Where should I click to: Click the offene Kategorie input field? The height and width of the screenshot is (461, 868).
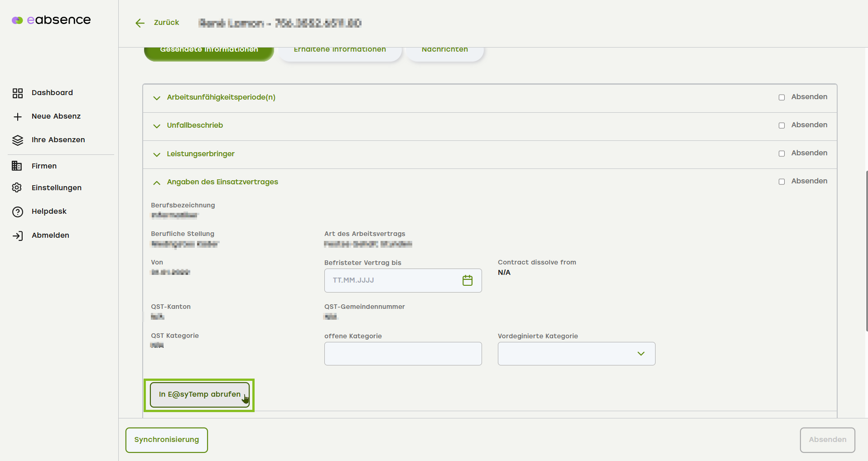coord(403,354)
